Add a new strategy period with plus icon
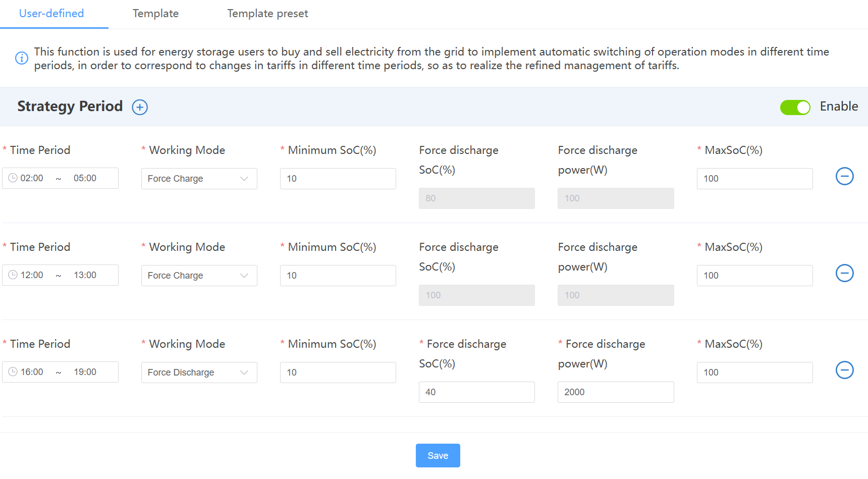The height and width of the screenshot is (479, 868). point(140,107)
